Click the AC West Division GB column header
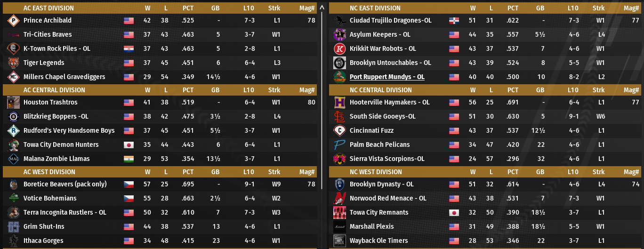This screenshot has height=249, width=644. coord(216,172)
